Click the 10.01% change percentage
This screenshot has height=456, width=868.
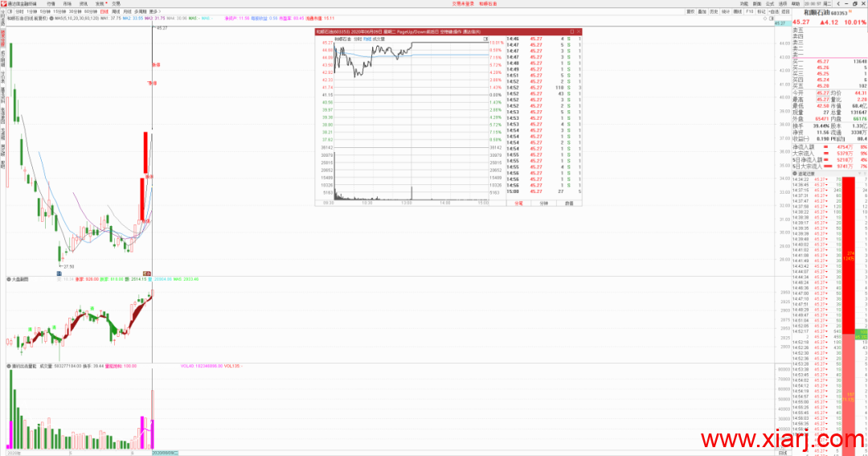coord(855,23)
